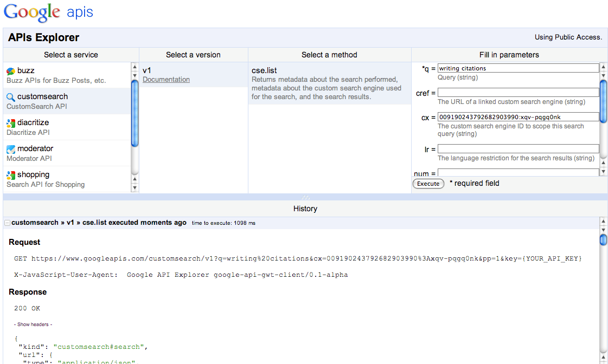Click the shopping service icon
This screenshot has width=608, height=364.
(11, 175)
